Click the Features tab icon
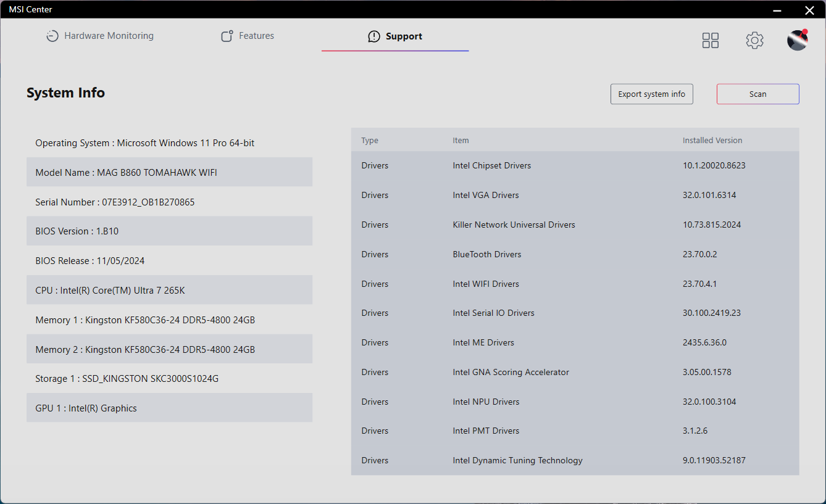Screen dimensions: 826x504 227,36
